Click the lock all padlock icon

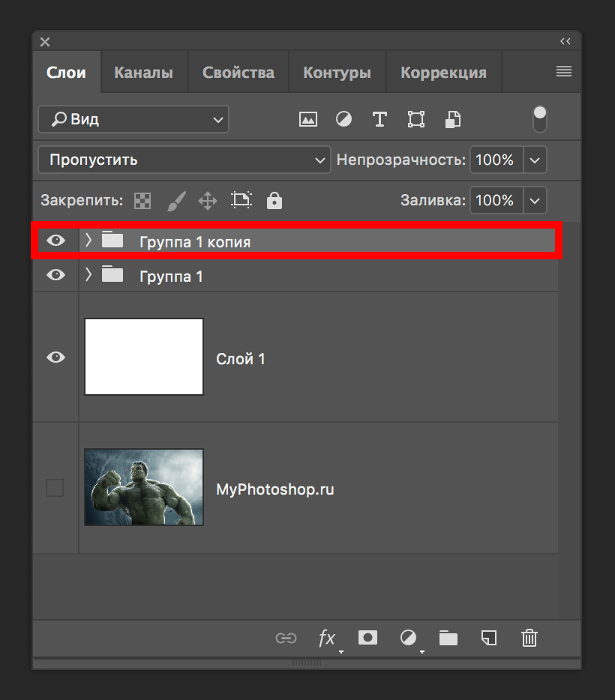pyautogui.click(x=274, y=201)
